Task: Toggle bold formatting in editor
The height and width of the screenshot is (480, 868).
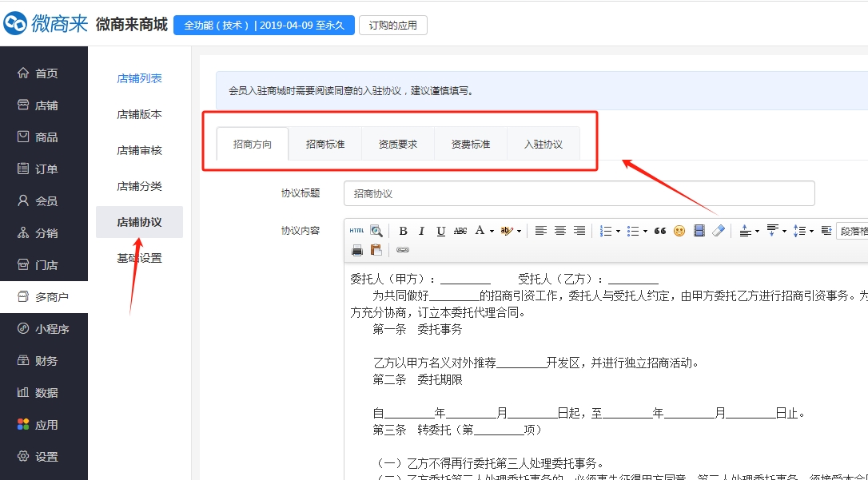Action: (x=403, y=231)
